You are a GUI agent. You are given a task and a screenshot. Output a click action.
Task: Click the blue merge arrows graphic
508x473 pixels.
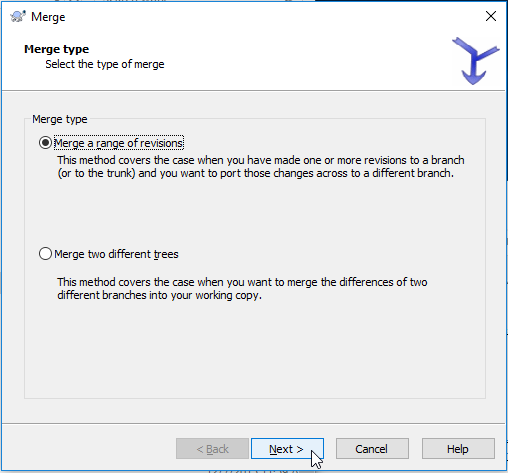pos(476,61)
